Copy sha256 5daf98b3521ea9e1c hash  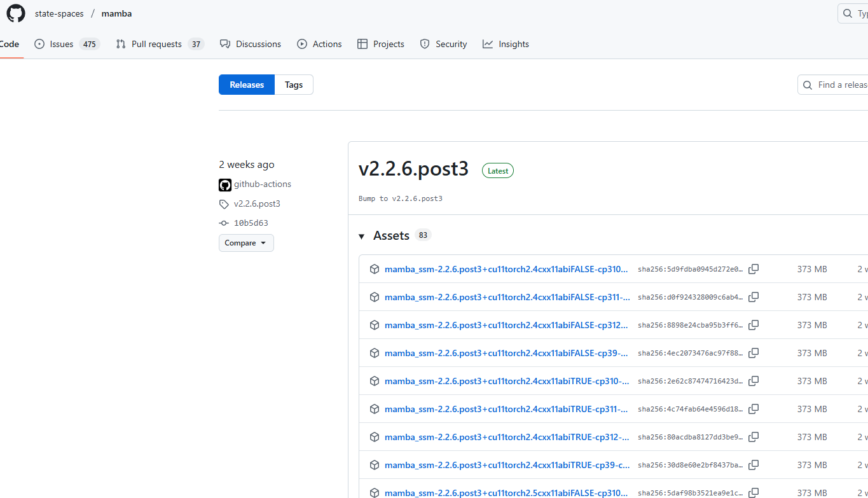click(754, 493)
